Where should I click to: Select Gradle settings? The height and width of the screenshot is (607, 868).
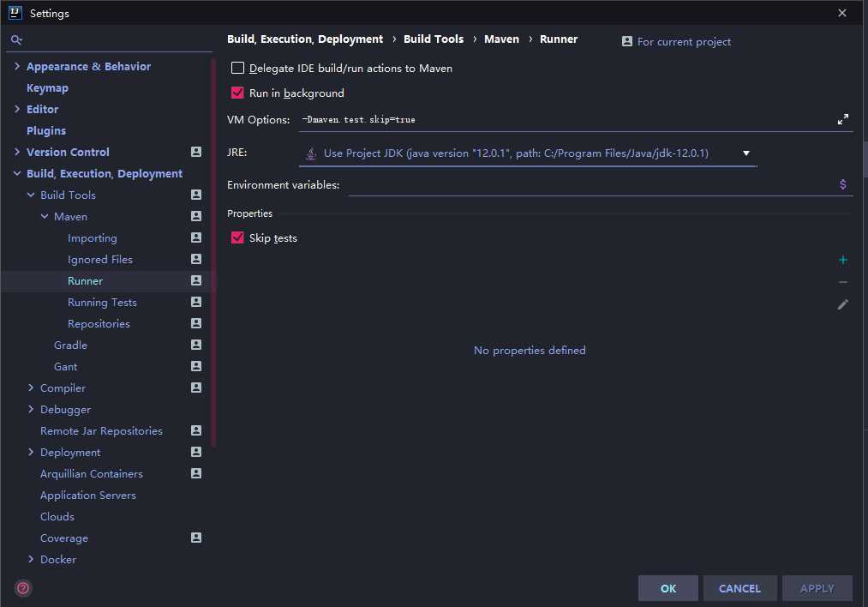[x=71, y=345]
